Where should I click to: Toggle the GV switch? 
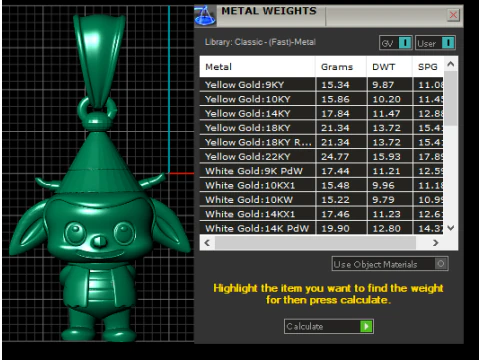pyautogui.click(x=405, y=43)
